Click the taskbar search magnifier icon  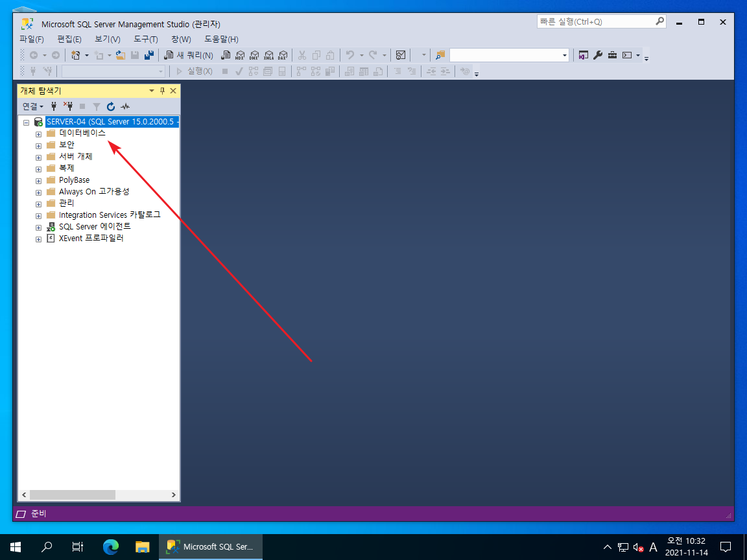[x=47, y=546]
